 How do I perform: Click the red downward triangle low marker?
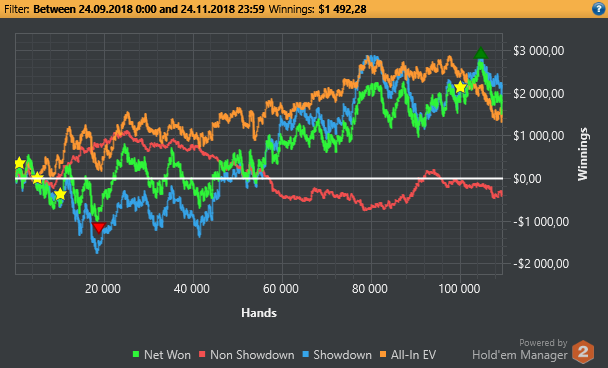[99, 228]
